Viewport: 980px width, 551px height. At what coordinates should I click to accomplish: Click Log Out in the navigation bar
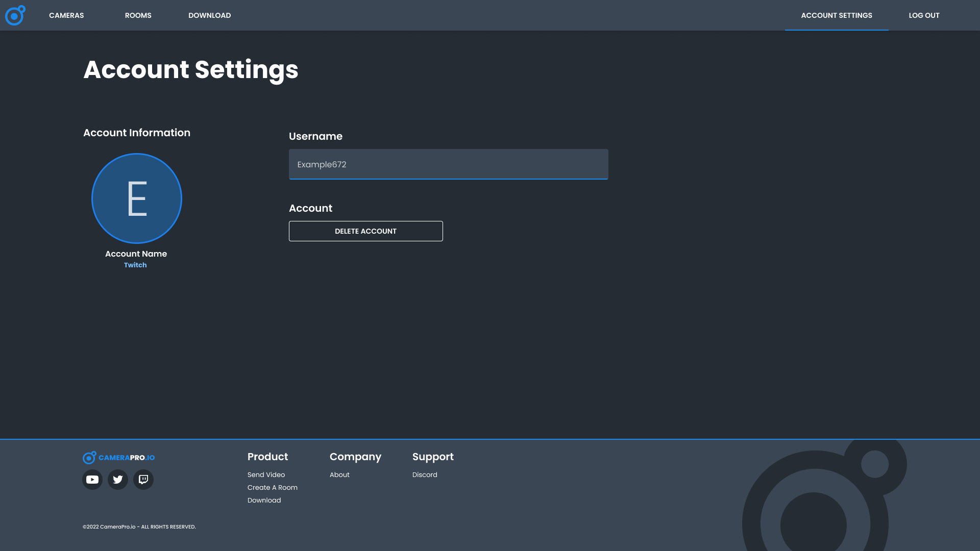[x=924, y=15]
